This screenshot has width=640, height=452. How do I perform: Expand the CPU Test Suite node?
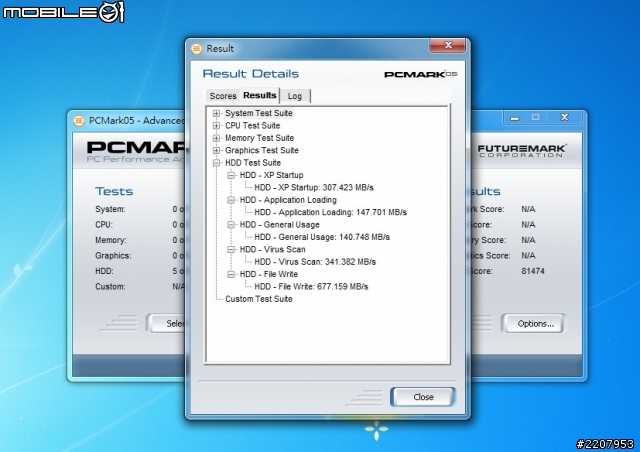(217, 126)
